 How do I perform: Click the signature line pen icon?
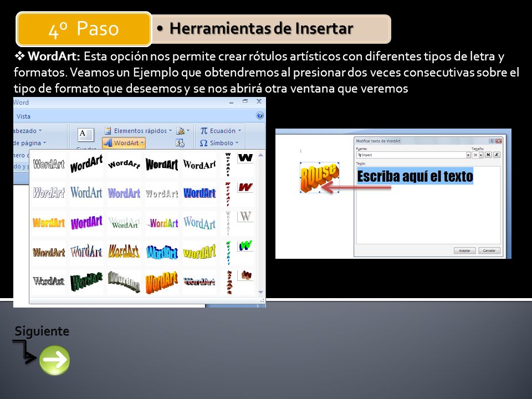click(181, 131)
